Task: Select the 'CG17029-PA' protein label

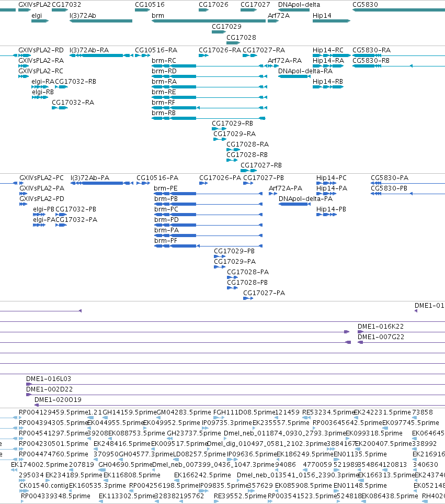Action: pyautogui.click(x=235, y=262)
